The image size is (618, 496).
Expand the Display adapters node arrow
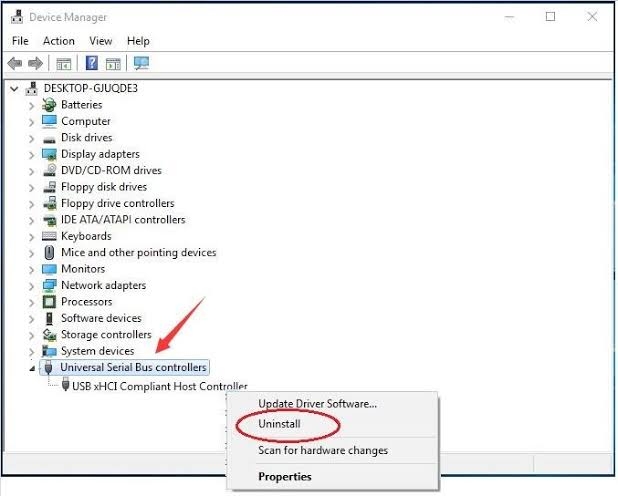32,155
